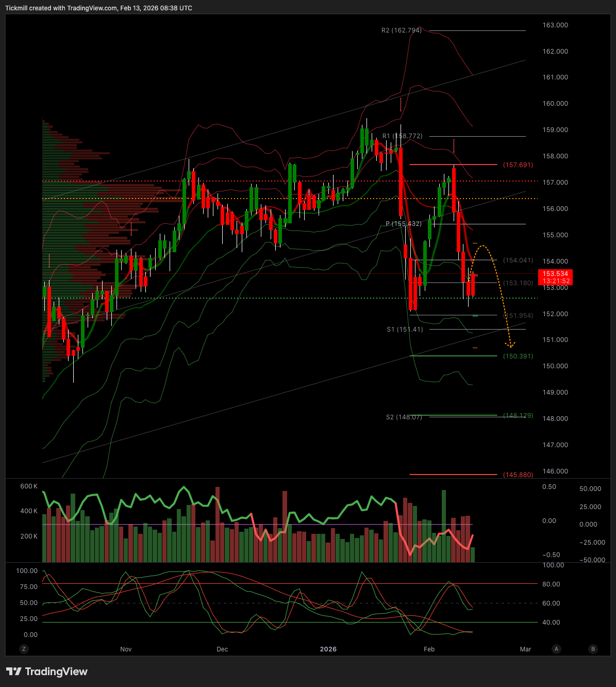Click the A circle icon at bottom right
616x687 pixels.
[556, 649]
